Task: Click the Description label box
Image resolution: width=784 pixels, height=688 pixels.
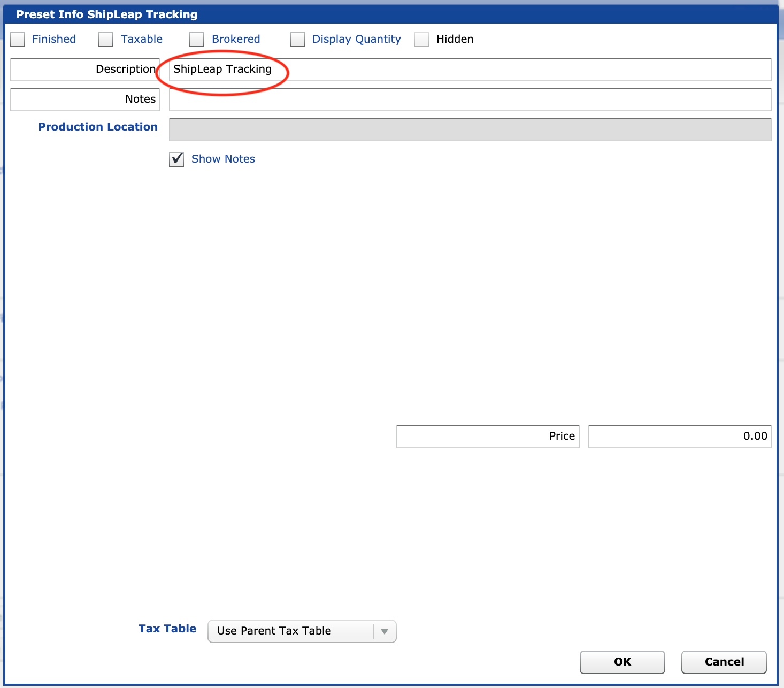Action: point(85,70)
